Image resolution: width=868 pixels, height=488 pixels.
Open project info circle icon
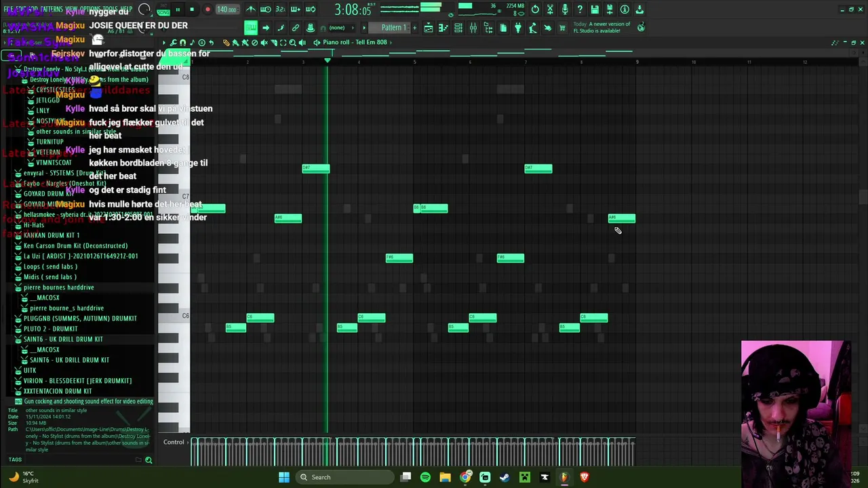625,9
